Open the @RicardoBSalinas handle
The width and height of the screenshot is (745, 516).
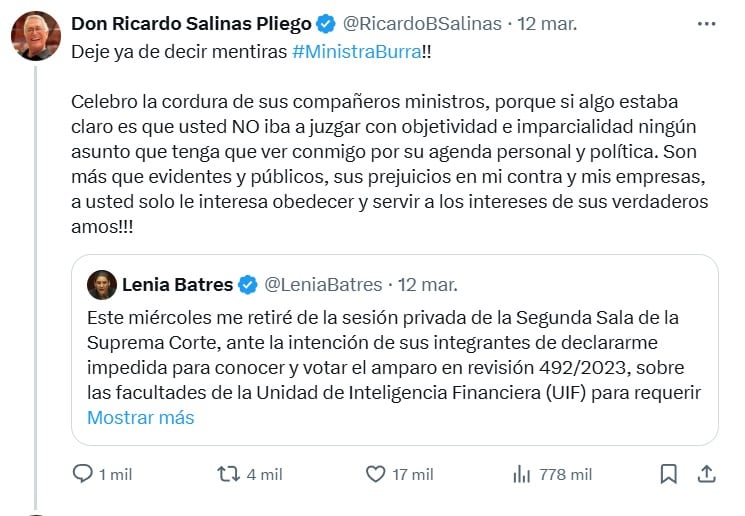coord(422,23)
